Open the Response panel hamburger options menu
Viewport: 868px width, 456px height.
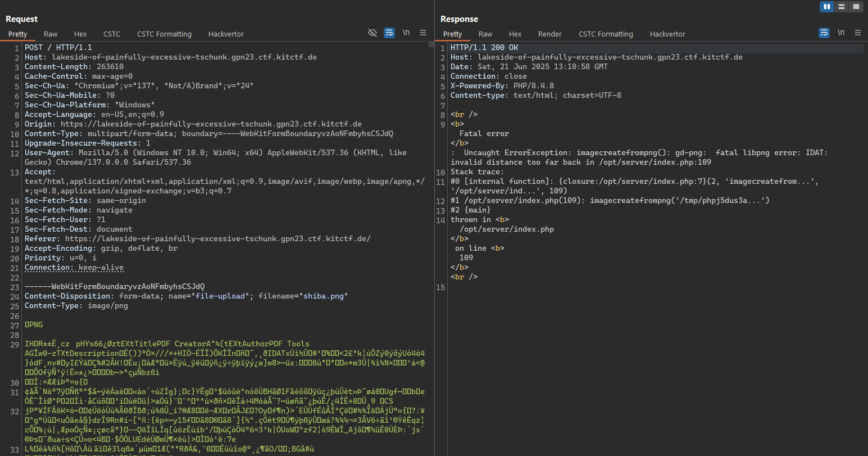[858, 33]
